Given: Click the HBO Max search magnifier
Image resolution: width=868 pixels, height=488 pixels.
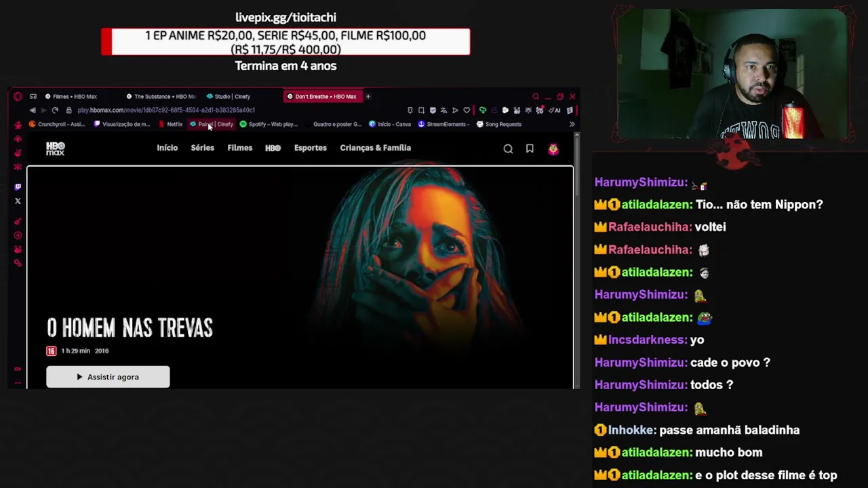Looking at the screenshot, I should [508, 149].
